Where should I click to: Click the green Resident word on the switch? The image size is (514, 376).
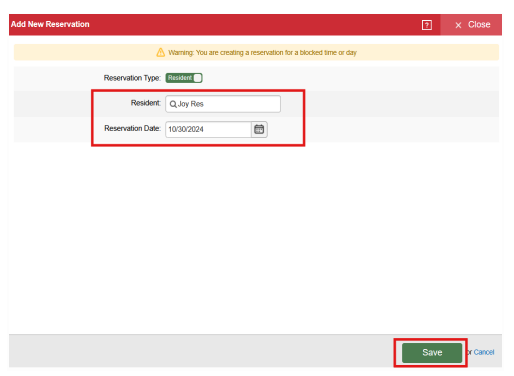[180, 78]
